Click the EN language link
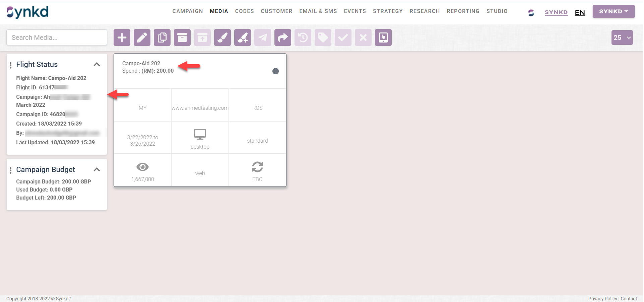 [580, 12]
